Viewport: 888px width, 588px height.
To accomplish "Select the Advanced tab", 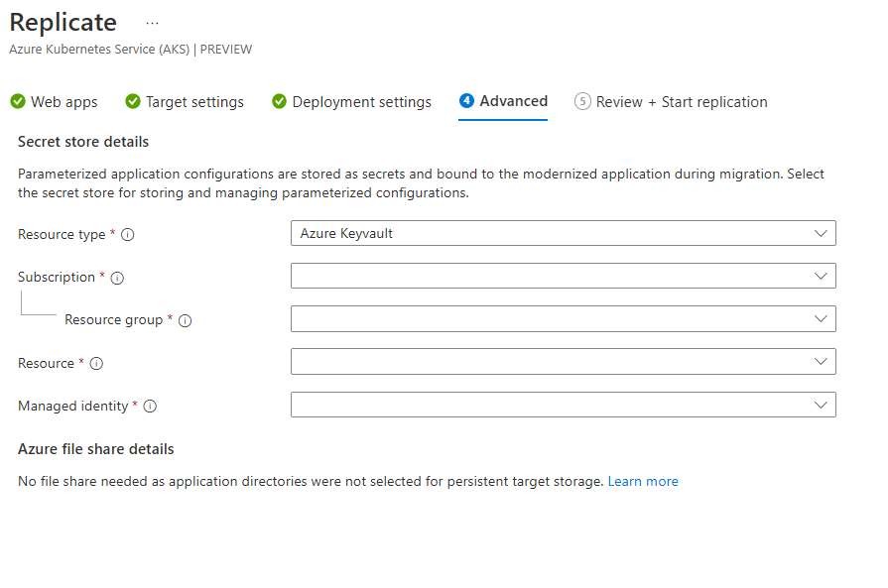I will [x=503, y=101].
